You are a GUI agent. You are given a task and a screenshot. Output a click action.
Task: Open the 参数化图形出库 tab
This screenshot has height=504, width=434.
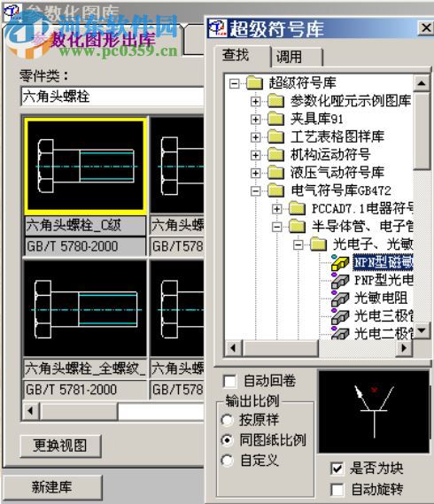(x=93, y=40)
